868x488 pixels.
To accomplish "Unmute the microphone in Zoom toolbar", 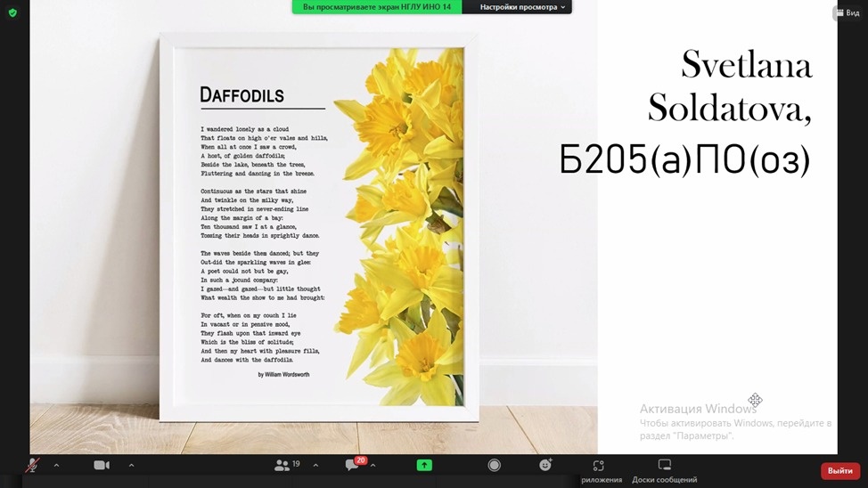I will [x=32, y=466].
